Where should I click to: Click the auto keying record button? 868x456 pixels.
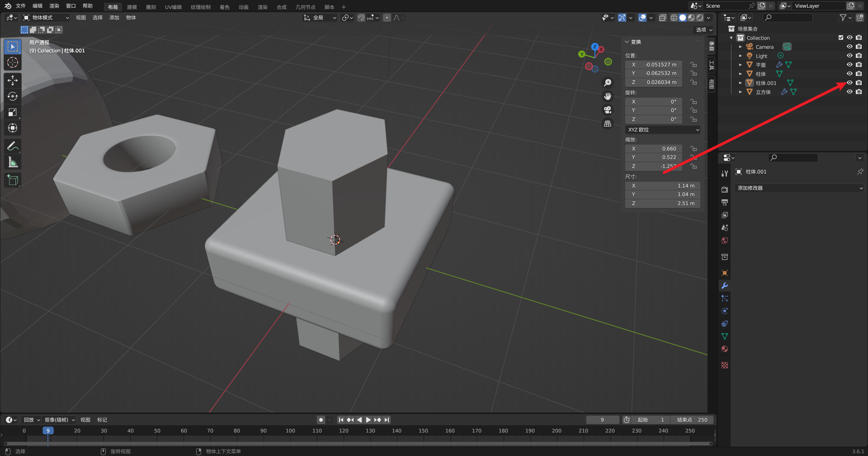pos(321,420)
